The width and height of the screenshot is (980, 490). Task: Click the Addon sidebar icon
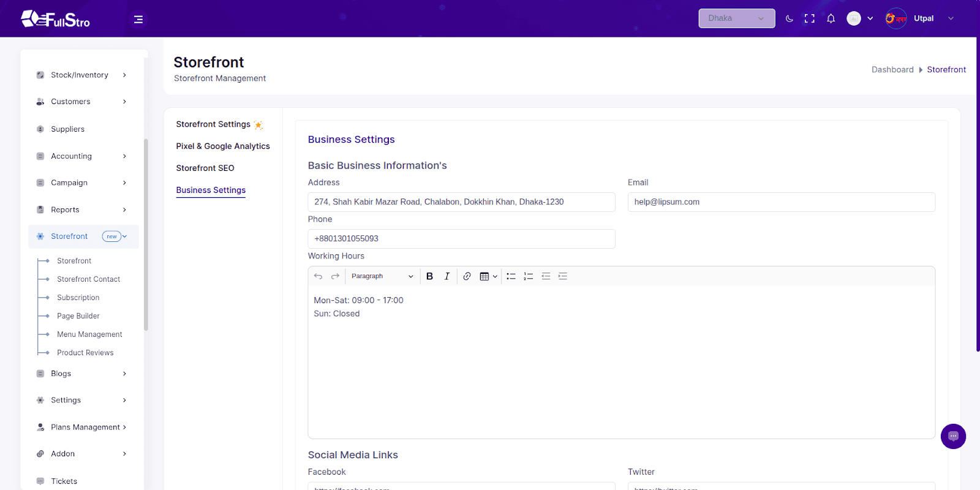[40, 454]
